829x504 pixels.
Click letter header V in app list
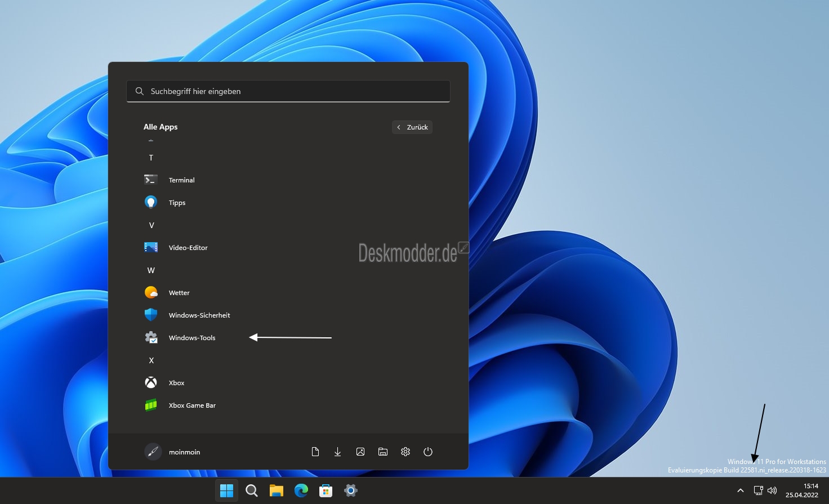pos(151,225)
